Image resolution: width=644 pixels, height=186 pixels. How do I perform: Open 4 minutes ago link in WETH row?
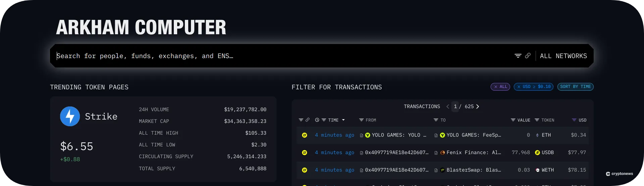[334, 170]
